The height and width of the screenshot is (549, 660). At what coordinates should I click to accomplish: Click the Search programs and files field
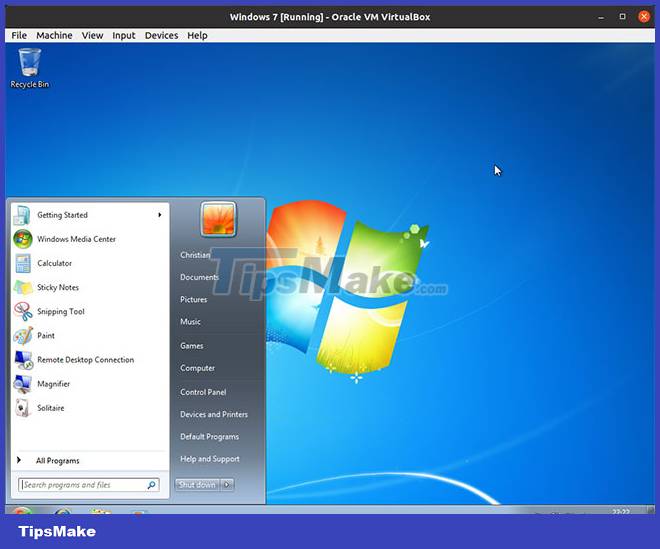coord(89,485)
